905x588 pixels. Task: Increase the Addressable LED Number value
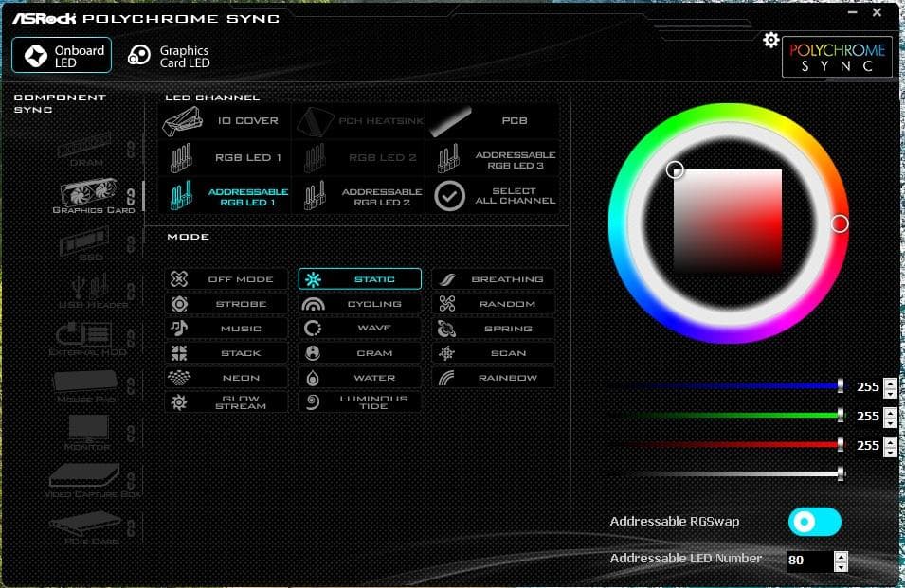[x=841, y=555]
